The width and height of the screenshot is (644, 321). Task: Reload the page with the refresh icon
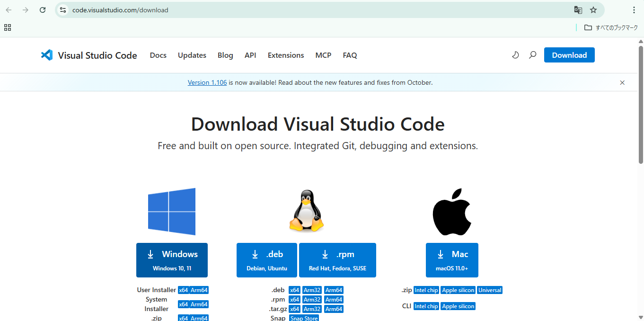point(42,9)
